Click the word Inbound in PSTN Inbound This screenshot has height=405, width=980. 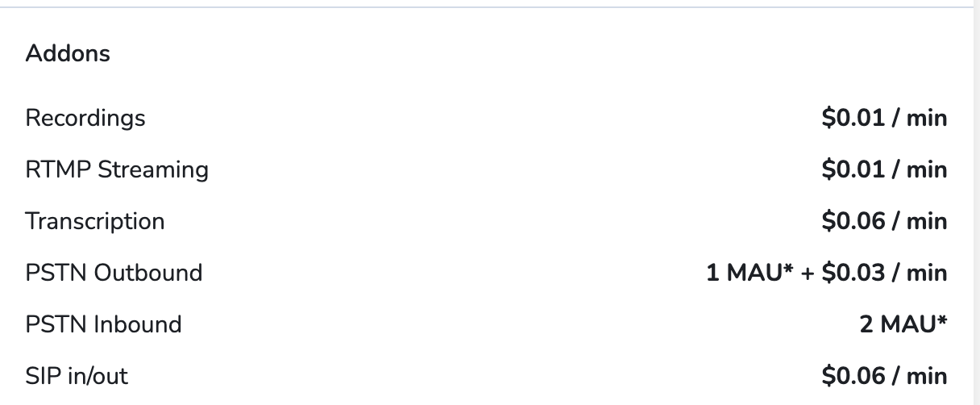click(138, 324)
